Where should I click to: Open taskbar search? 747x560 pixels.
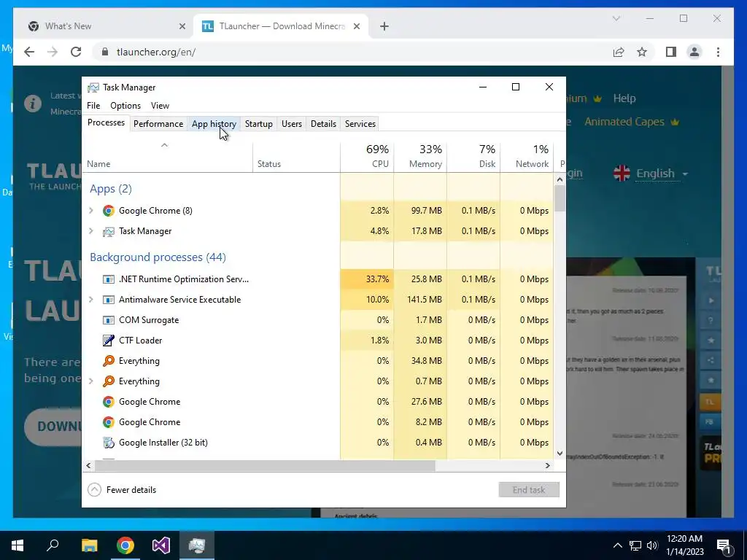tap(53, 545)
